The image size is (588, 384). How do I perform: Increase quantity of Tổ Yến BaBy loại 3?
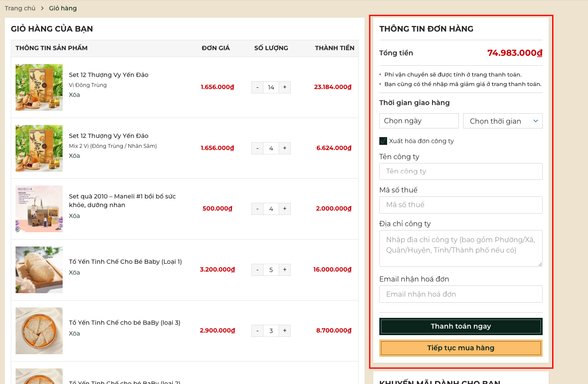[x=284, y=331]
